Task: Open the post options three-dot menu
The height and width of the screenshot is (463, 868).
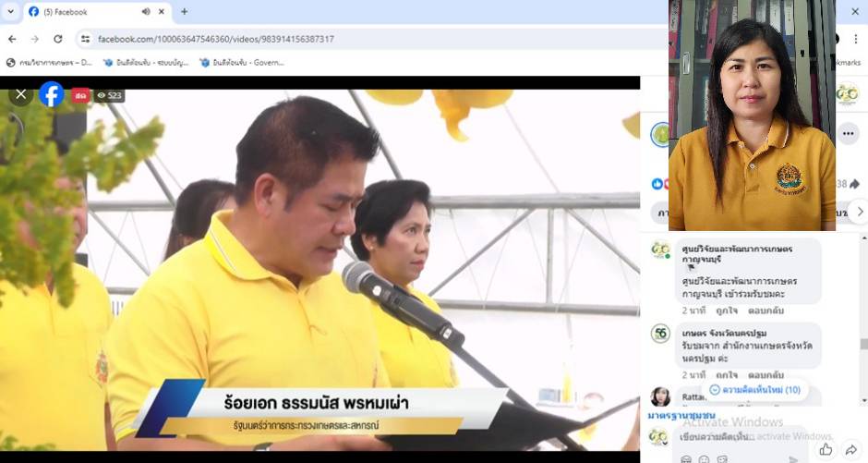Action: pyautogui.click(x=848, y=133)
